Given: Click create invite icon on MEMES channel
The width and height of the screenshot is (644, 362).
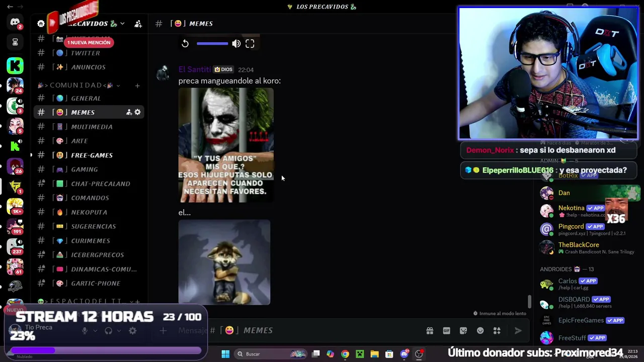Looking at the screenshot, I should (129, 112).
